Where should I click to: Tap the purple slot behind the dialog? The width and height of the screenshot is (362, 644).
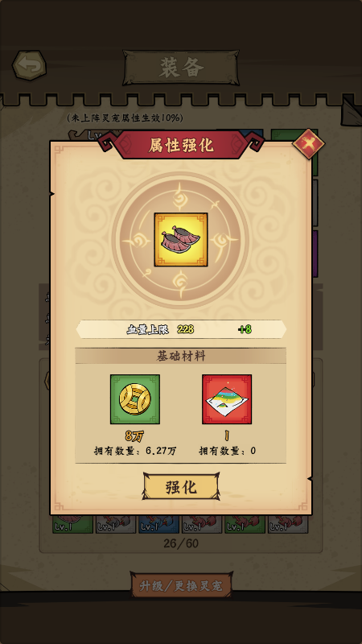click(315, 254)
